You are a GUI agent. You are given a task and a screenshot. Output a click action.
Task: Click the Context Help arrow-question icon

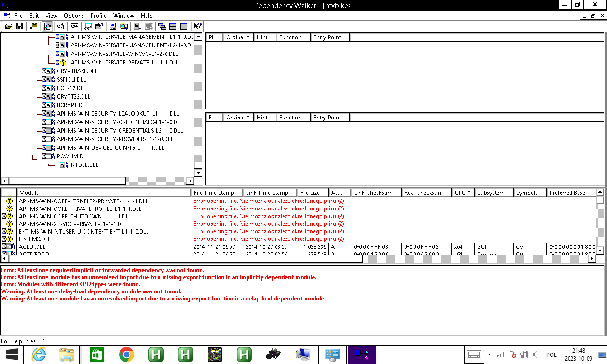click(x=198, y=26)
